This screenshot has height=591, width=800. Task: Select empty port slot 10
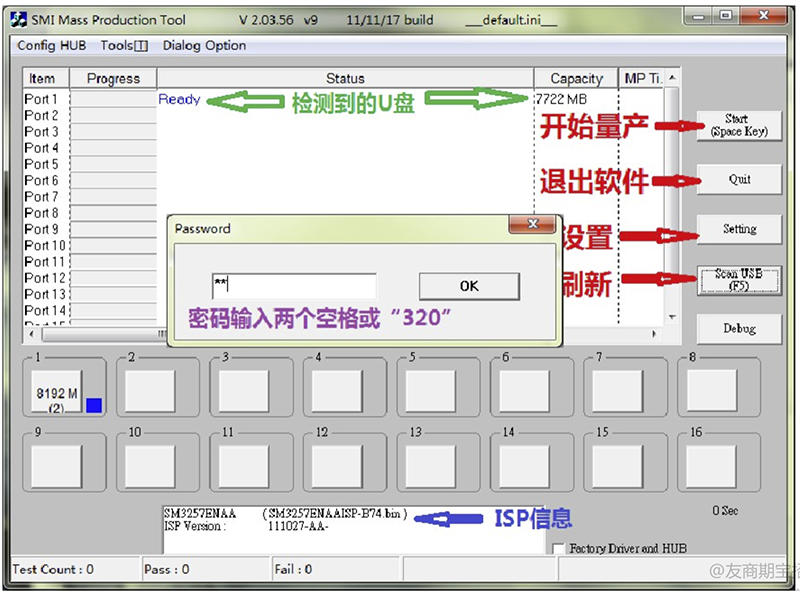click(150, 466)
